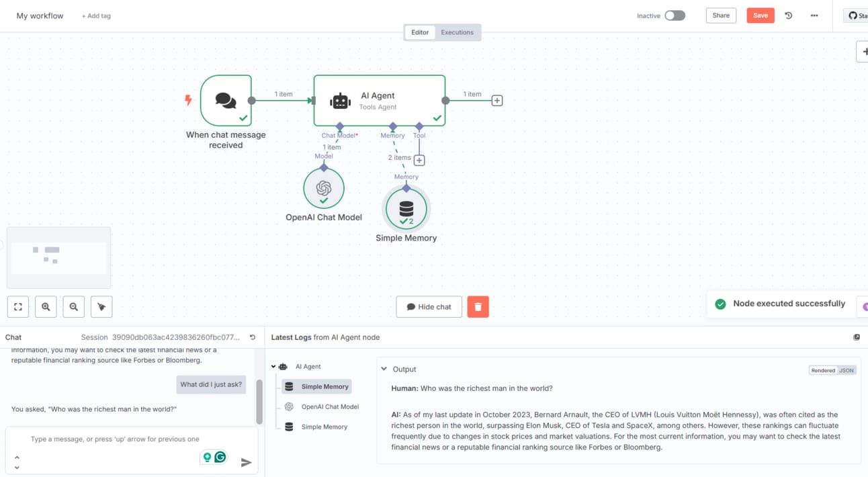Save the workflow
Image resolution: width=868 pixels, height=477 pixels.
(761, 15)
